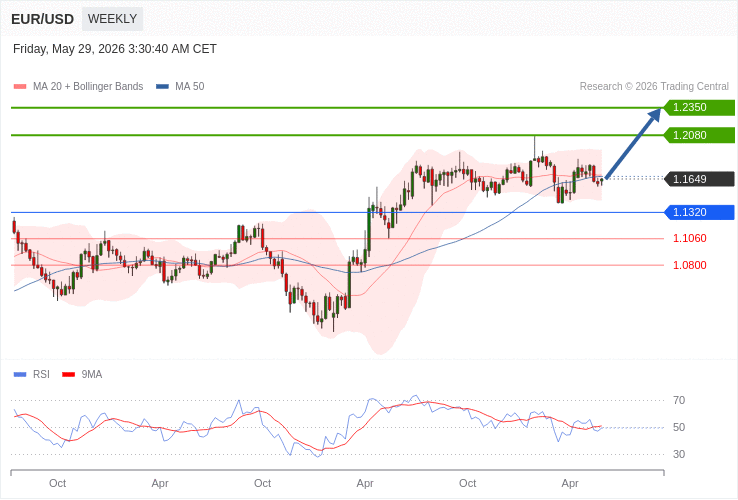
Task: Click the RSI blue legend swatch
Action: pos(20,375)
